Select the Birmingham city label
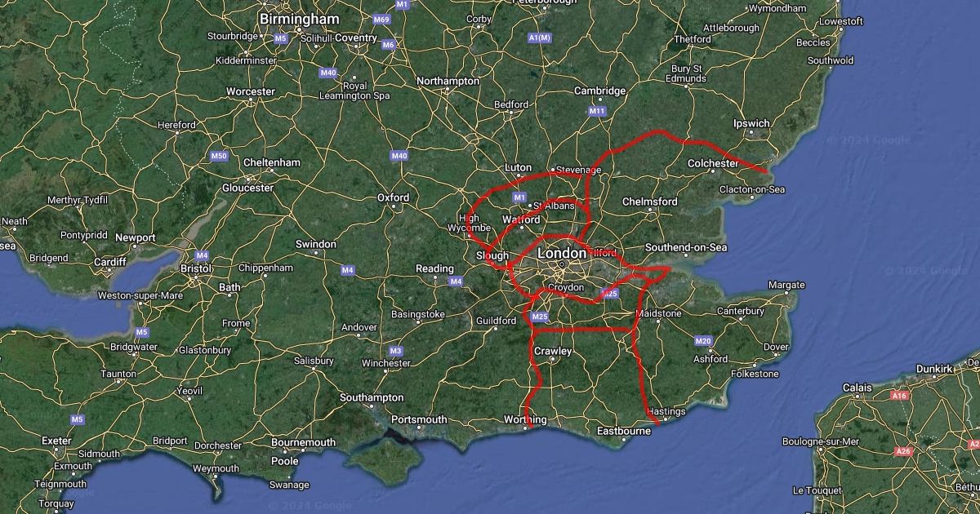 tap(287, 18)
